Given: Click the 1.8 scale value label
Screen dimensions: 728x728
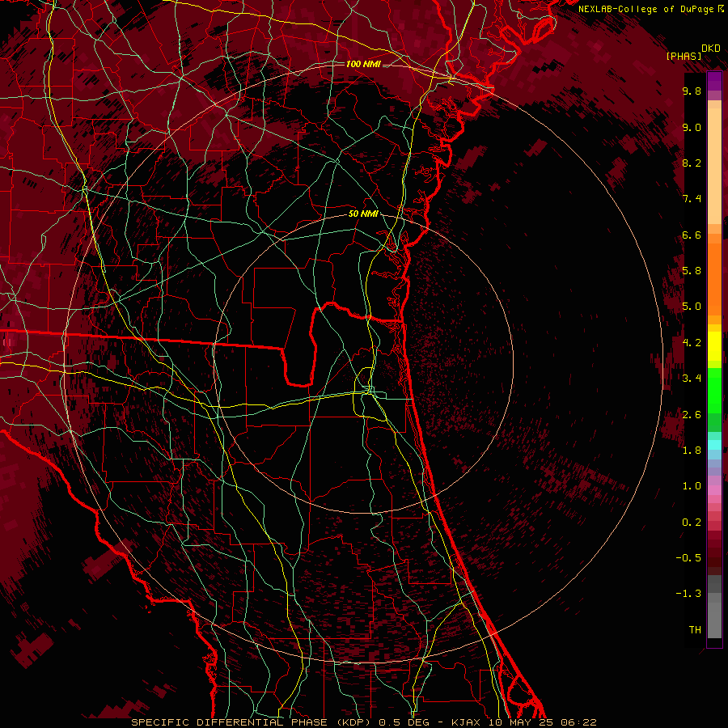Looking at the screenshot, I should [692, 450].
